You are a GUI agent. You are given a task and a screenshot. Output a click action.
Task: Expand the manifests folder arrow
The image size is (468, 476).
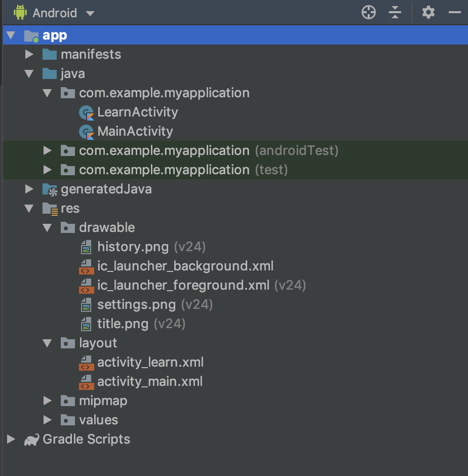29,54
